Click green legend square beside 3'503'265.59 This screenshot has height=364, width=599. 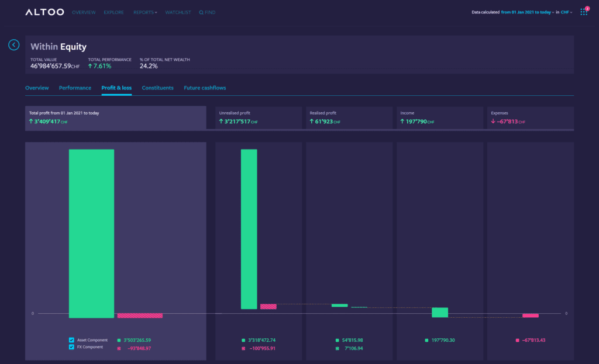click(119, 340)
